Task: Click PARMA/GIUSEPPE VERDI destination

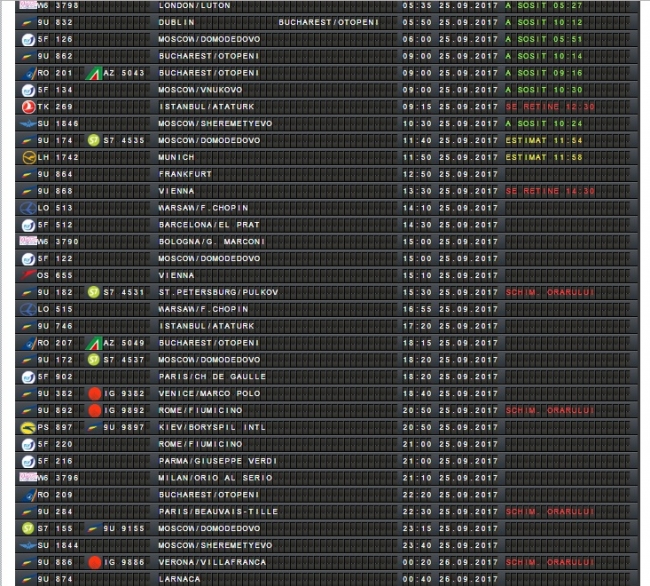Action: [x=218, y=461]
